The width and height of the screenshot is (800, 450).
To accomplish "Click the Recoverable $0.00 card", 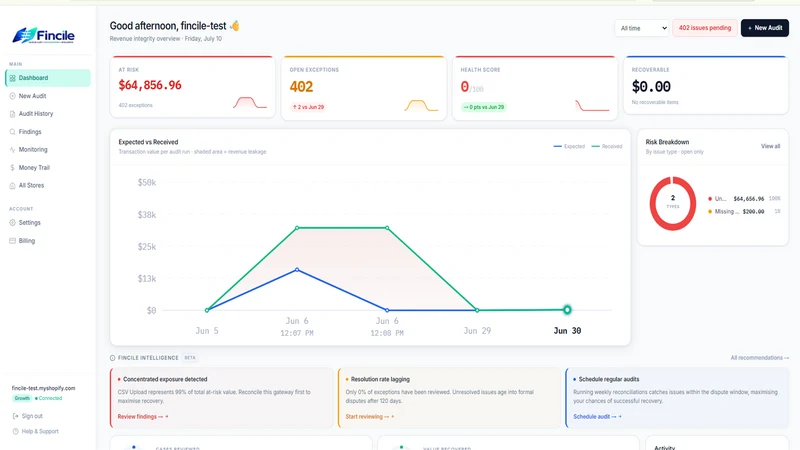I will coord(706,85).
